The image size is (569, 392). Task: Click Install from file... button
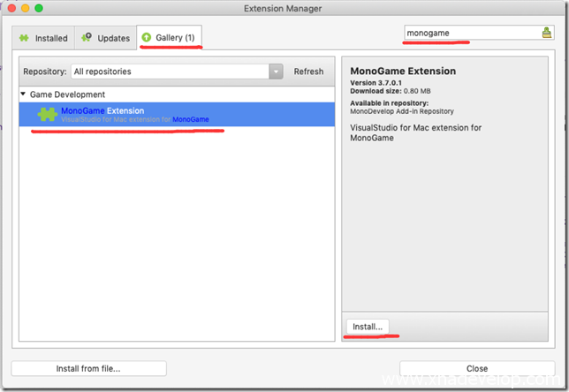[x=88, y=368]
